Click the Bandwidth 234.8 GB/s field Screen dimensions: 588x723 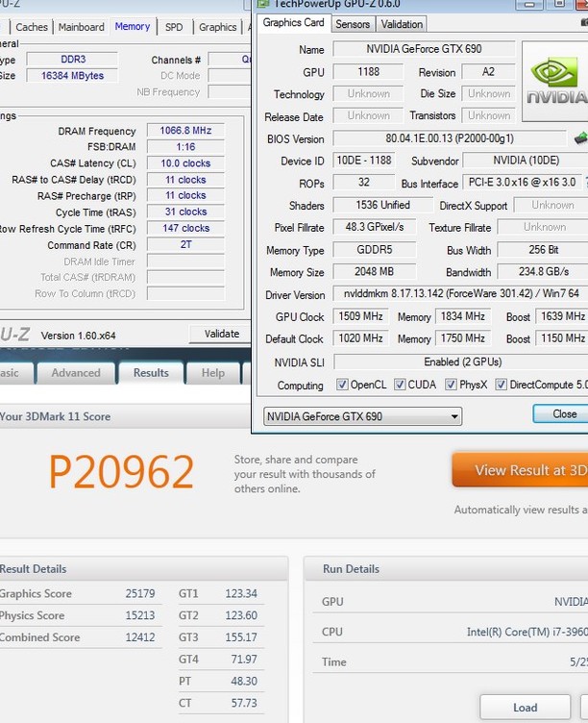(543, 271)
